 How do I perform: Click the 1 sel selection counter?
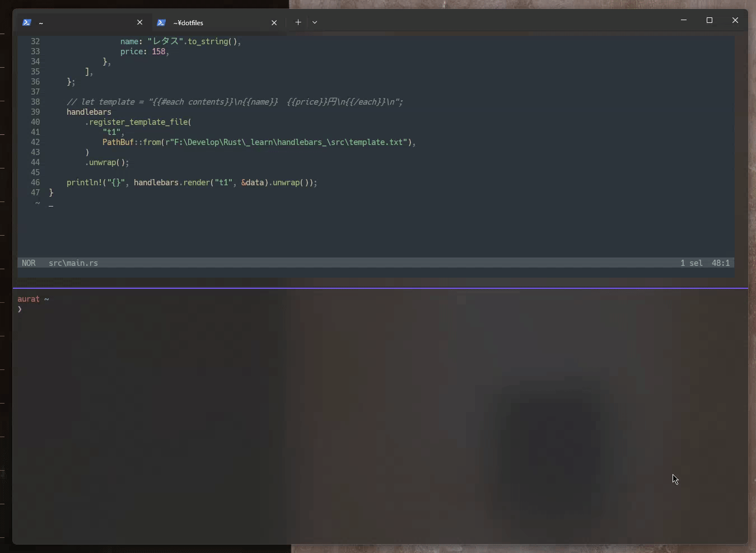coord(693,263)
